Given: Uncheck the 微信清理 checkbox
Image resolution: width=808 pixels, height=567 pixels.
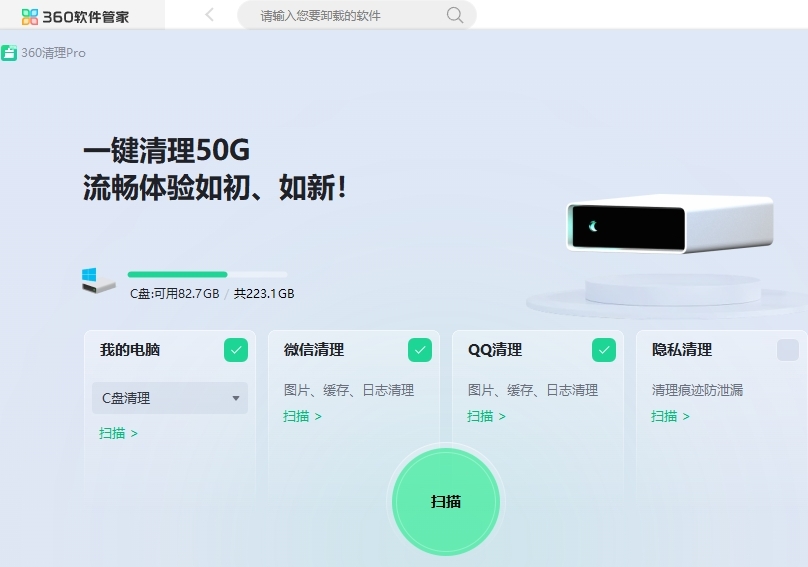Looking at the screenshot, I should coord(420,350).
